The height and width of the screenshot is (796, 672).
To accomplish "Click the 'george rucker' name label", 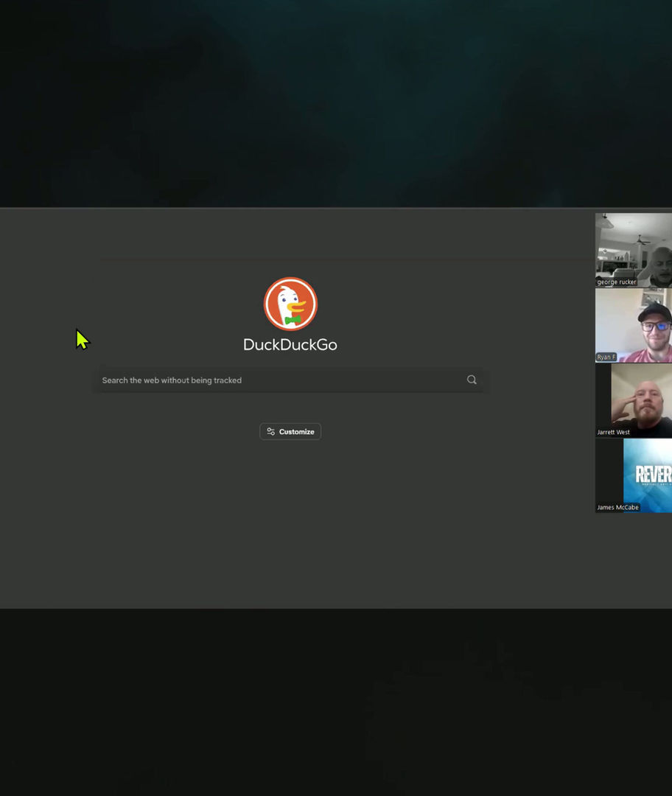I will (x=616, y=282).
